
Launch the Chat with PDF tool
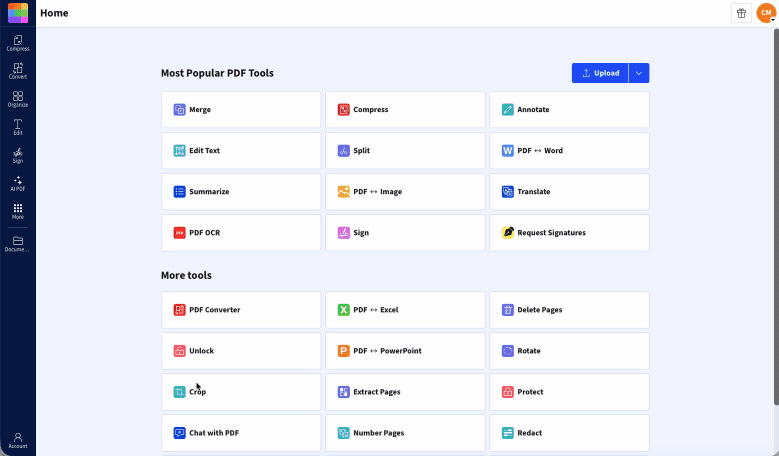coord(241,433)
